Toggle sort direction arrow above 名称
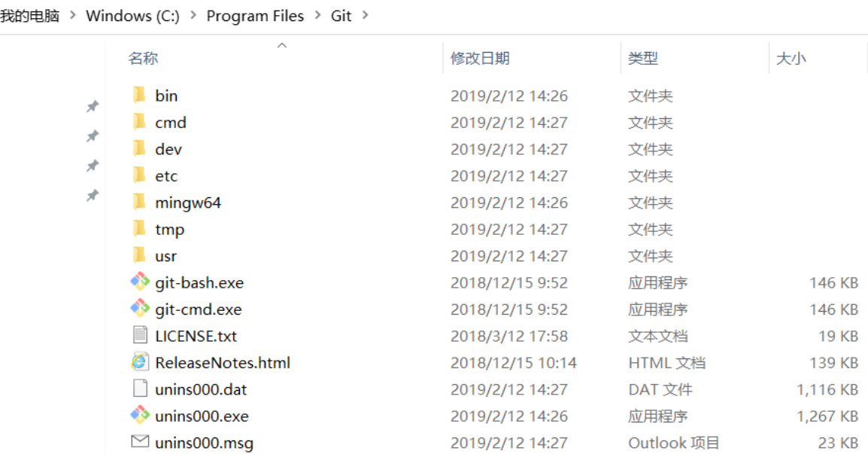868x454 pixels. [x=282, y=45]
